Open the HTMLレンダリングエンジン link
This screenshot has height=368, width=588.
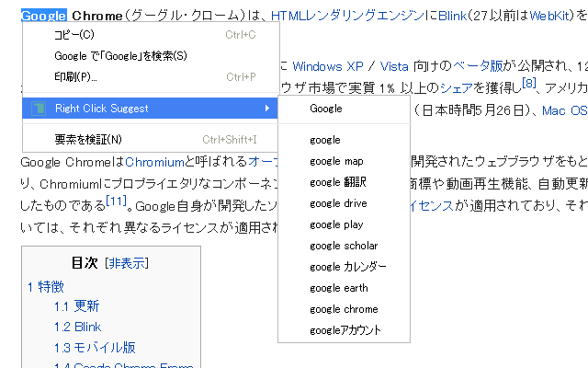[x=347, y=16]
